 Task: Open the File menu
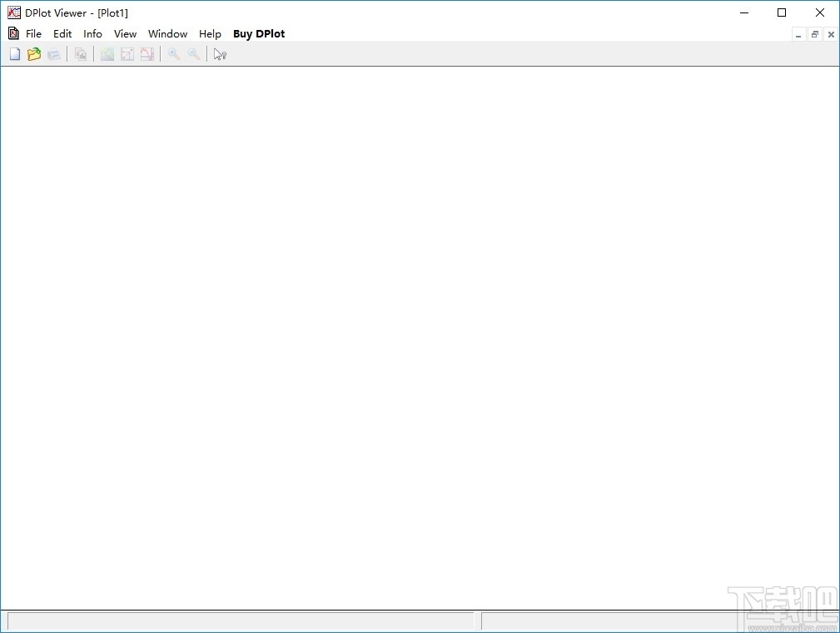tap(33, 33)
